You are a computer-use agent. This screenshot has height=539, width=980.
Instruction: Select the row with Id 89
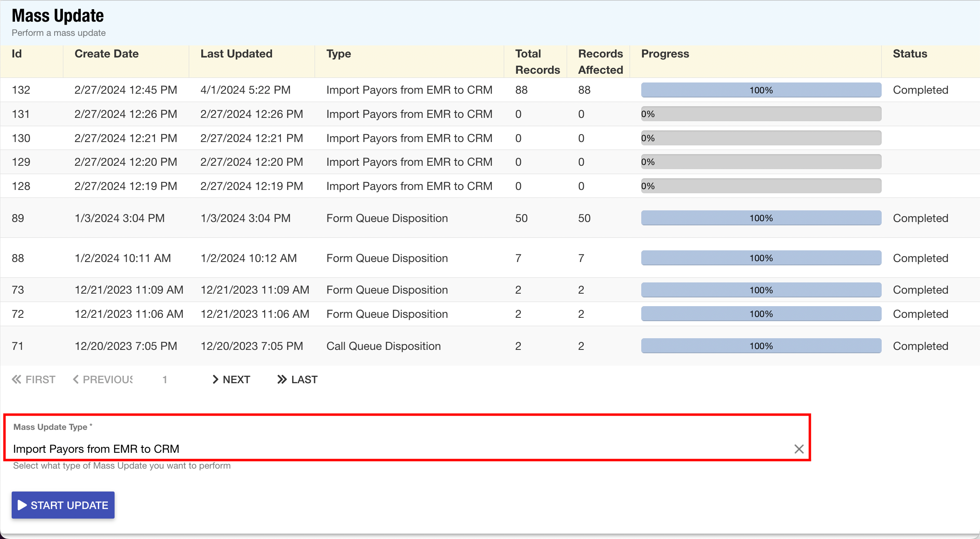coord(18,218)
